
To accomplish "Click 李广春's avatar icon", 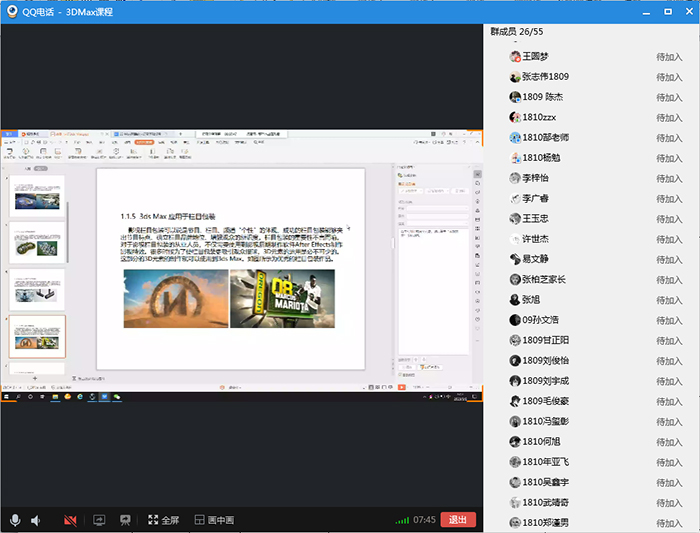I will tap(515, 199).
